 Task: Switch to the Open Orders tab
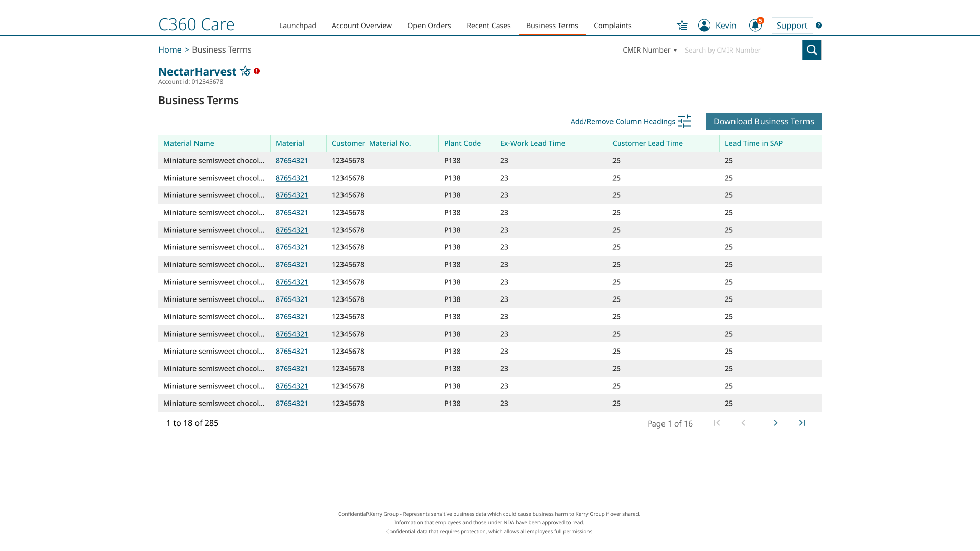click(429, 26)
